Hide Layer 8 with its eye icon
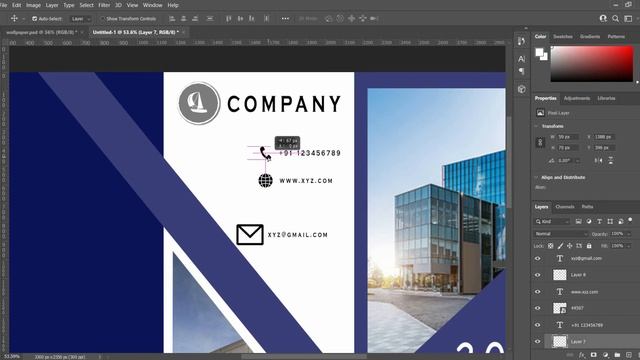 pyautogui.click(x=538, y=275)
